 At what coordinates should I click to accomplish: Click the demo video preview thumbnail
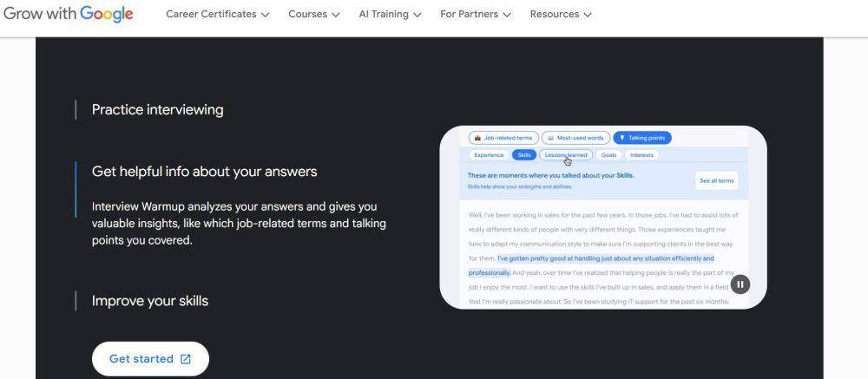[603, 218]
